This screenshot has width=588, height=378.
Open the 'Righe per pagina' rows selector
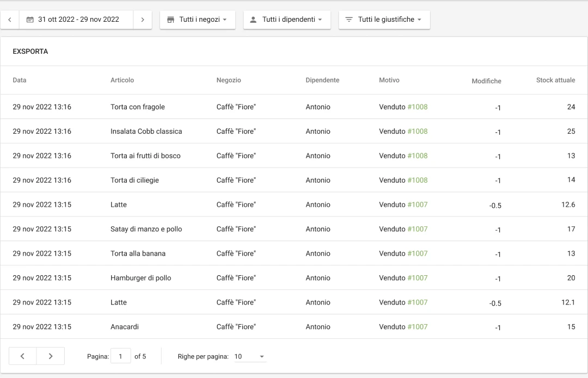[250, 356]
